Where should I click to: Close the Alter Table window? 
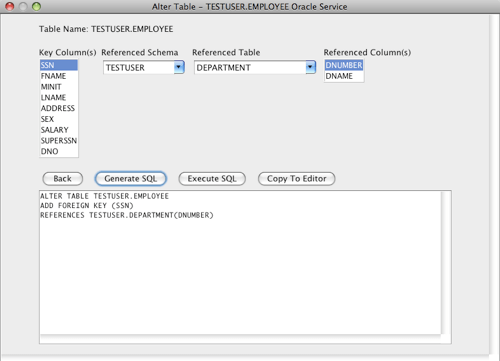pyautogui.click(x=10, y=6)
